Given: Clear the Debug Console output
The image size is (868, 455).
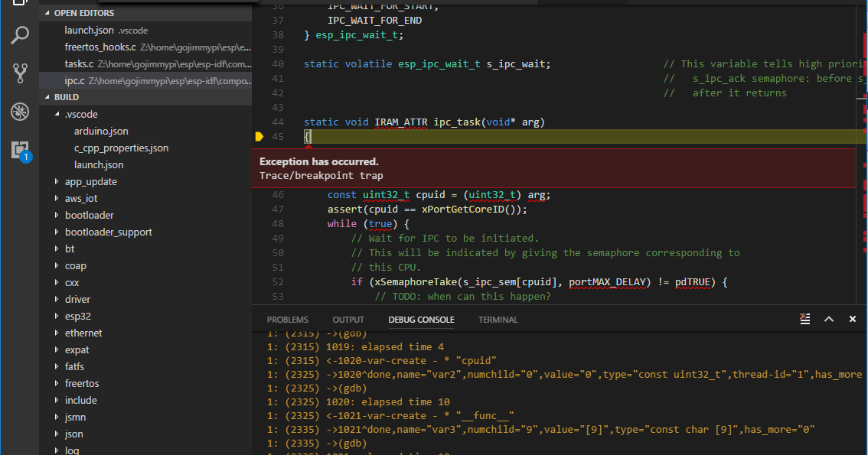Looking at the screenshot, I should click(x=804, y=319).
